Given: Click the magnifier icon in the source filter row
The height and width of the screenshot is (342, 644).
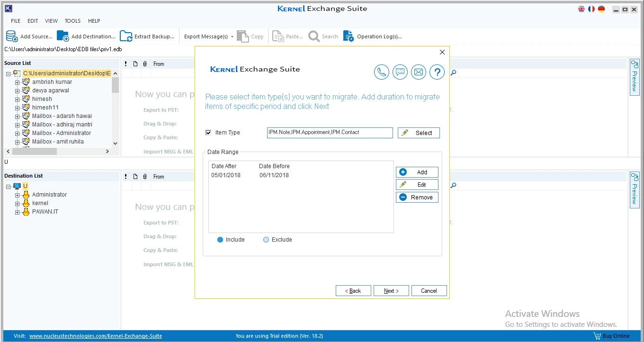Looking at the screenshot, I should (x=453, y=73).
